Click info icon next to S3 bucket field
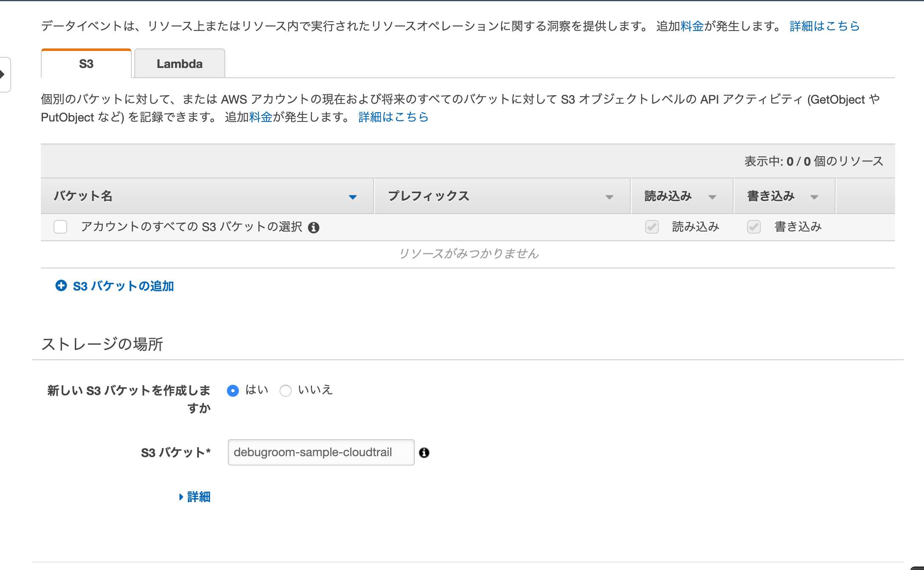Image resolution: width=924 pixels, height=570 pixels. pyautogui.click(x=424, y=453)
